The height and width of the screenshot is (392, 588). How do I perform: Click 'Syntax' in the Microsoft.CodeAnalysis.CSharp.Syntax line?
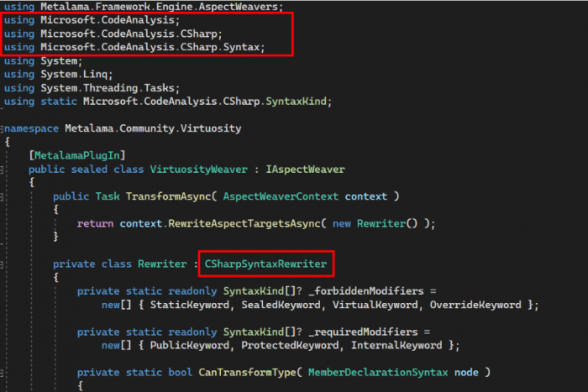coord(241,47)
